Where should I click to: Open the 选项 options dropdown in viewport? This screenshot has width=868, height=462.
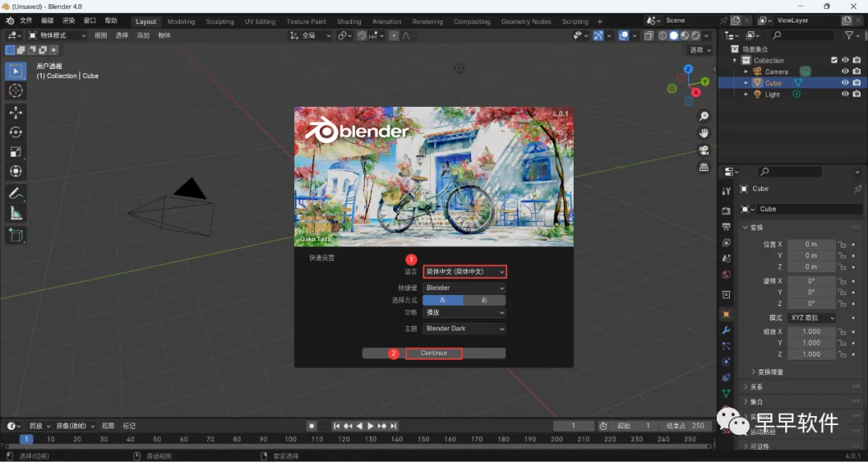point(700,50)
